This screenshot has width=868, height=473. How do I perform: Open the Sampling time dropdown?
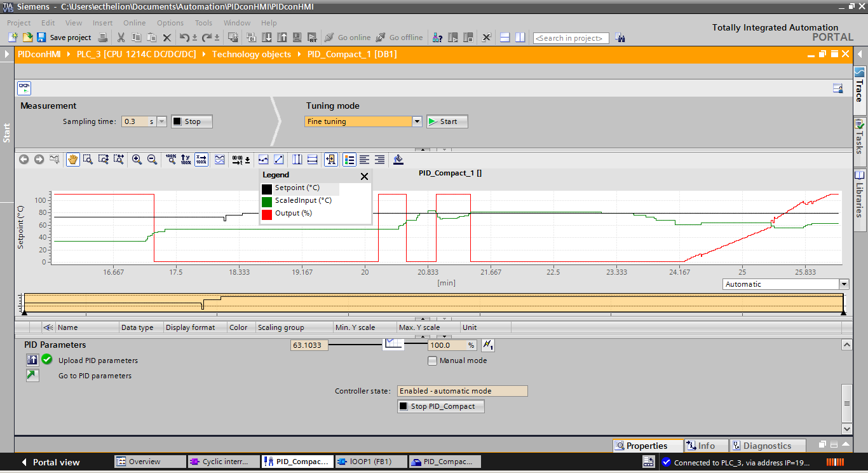tap(161, 121)
